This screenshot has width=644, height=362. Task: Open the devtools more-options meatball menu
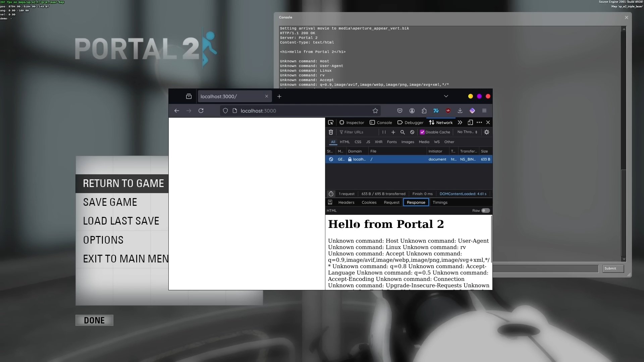click(x=479, y=122)
